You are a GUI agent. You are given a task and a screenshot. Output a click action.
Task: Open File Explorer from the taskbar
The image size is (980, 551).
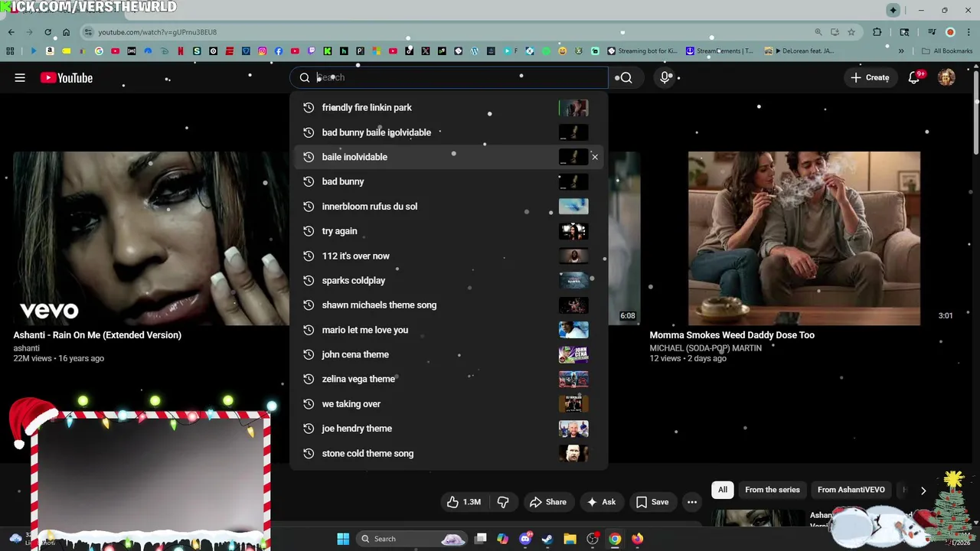pos(570,539)
